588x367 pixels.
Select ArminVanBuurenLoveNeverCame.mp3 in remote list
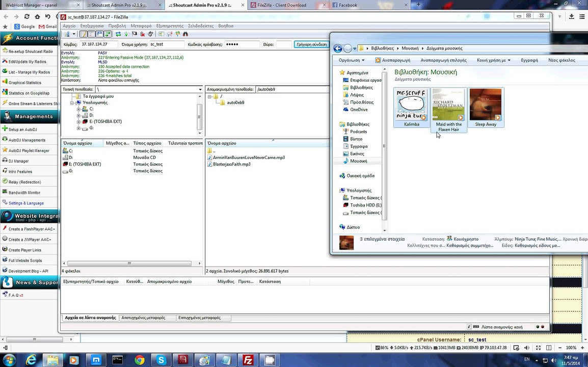click(248, 158)
